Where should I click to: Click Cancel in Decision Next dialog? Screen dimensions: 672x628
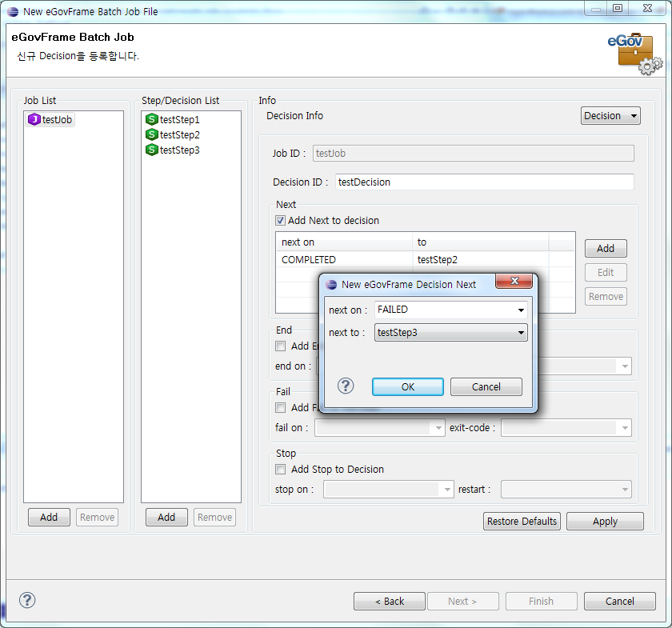tap(486, 386)
